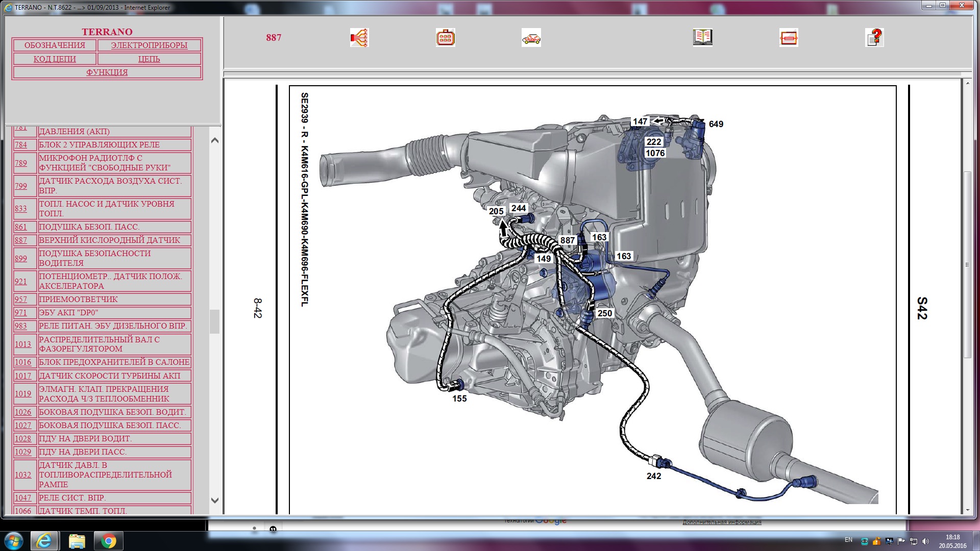Open component code 789 link
The height and width of the screenshot is (551, 980).
[x=21, y=163]
